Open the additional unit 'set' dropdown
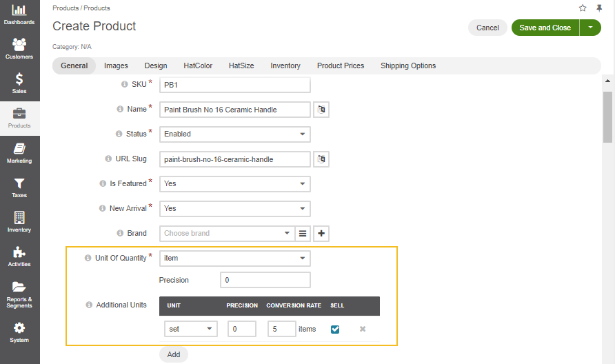Viewport: 615px width, 364px height. click(x=191, y=330)
